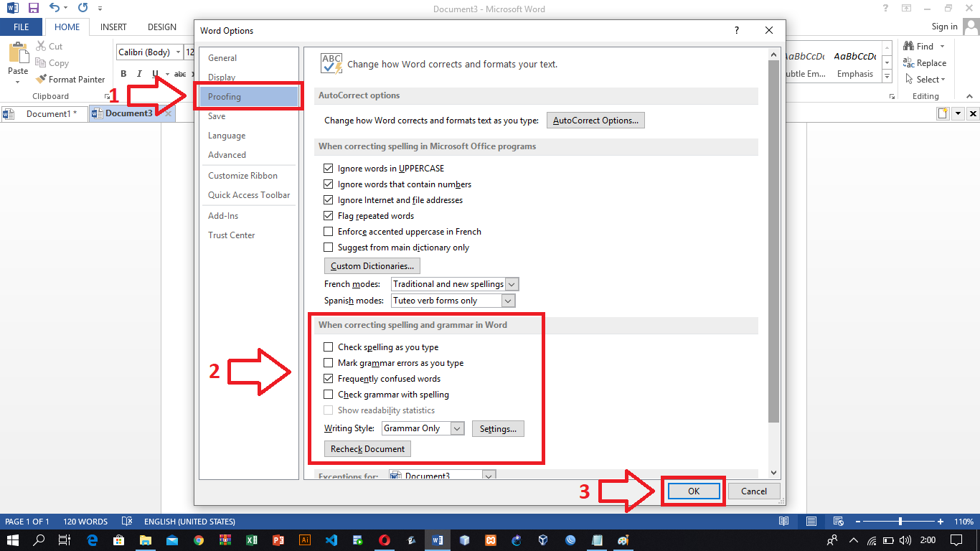Expand the Styles gallery more arrow

pyautogui.click(x=887, y=77)
